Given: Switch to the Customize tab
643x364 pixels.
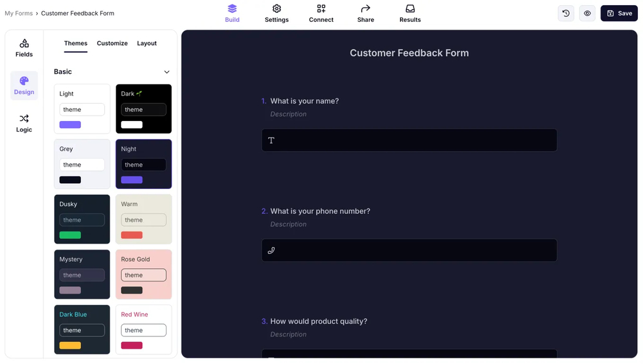Looking at the screenshot, I should [x=112, y=43].
